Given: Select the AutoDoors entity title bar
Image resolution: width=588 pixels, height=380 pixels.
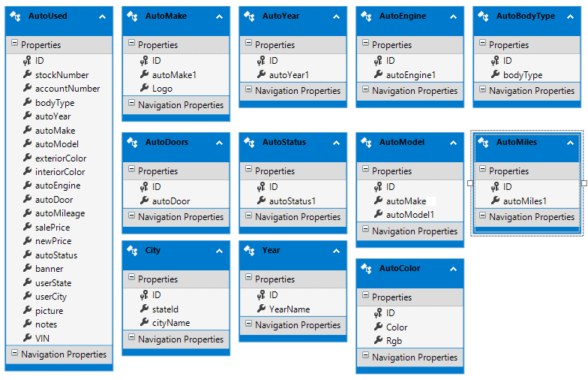Looking at the screenshot, I should click(166, 142).
